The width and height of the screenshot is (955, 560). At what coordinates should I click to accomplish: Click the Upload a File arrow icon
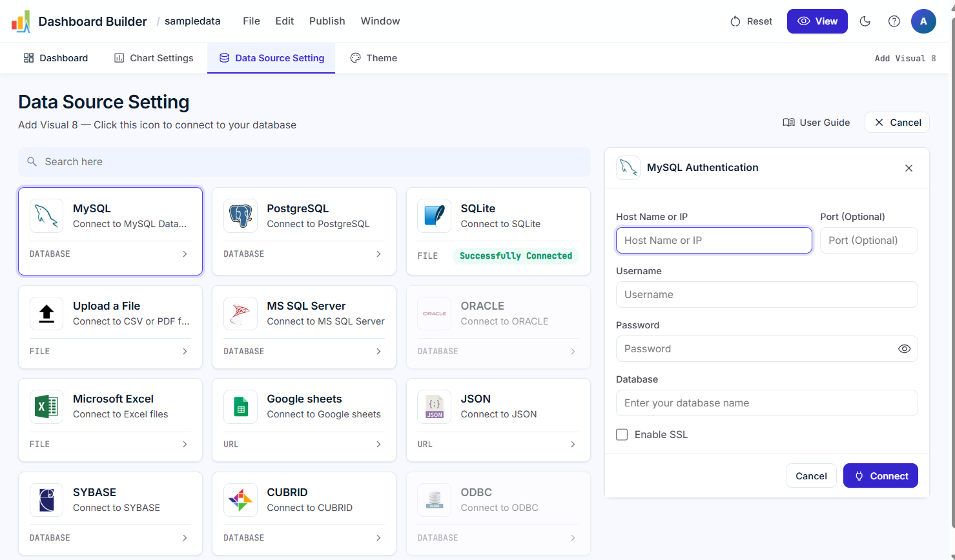tap(46, 314)
